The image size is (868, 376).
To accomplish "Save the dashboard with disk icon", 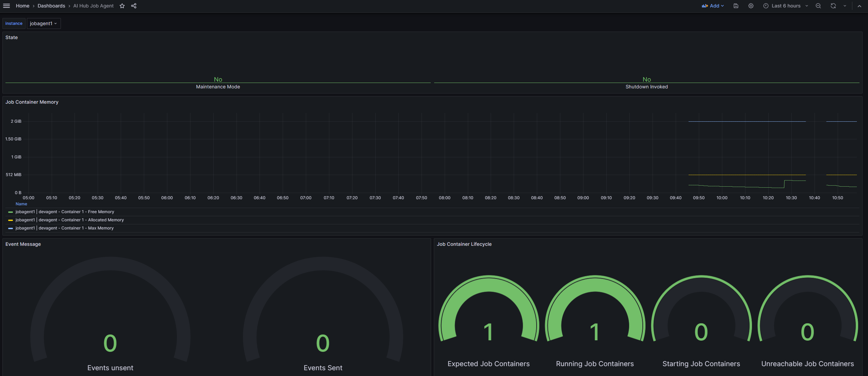I will pyautogui.click(x=736, y=6).
